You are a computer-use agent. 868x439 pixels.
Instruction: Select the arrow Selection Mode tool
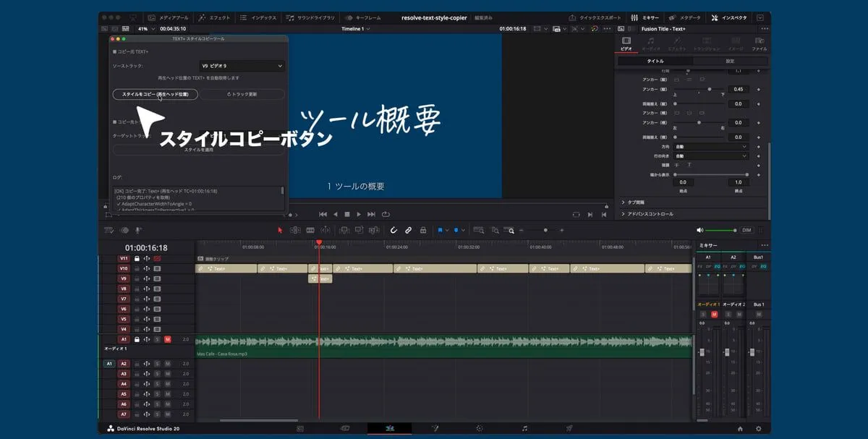[x=281, y=230]
